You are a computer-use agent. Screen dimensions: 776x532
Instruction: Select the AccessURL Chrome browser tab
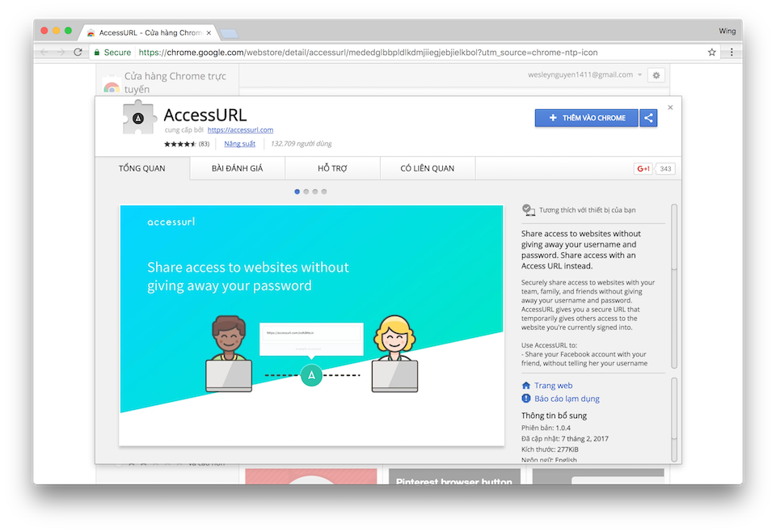[149, 32]
